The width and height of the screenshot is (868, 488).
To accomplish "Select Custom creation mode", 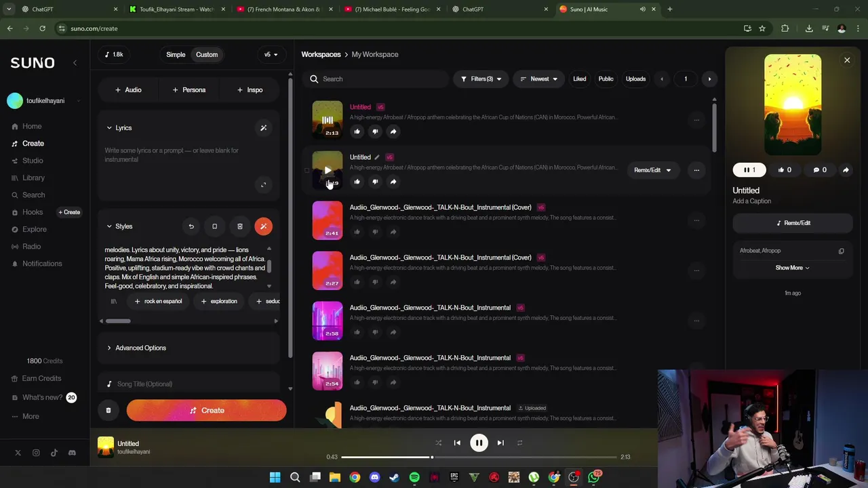I will 207,55.
